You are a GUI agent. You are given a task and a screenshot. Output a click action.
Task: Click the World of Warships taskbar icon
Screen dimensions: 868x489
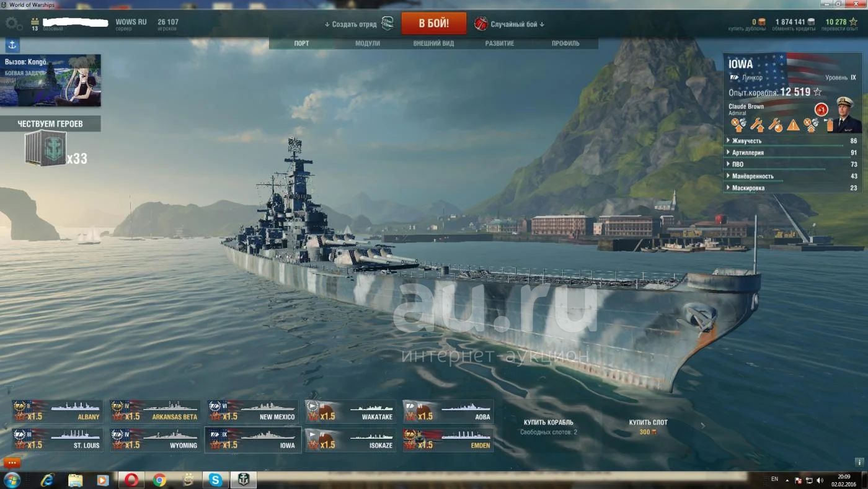click(244, 480)
